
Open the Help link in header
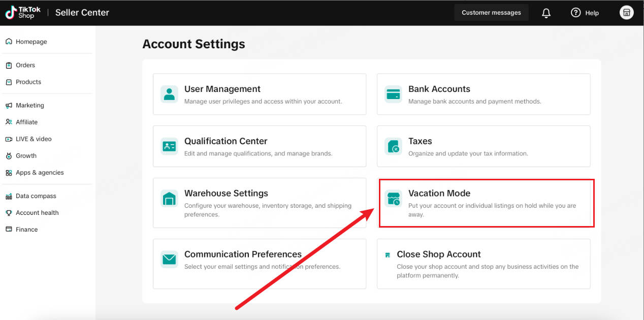click(585, 13)
